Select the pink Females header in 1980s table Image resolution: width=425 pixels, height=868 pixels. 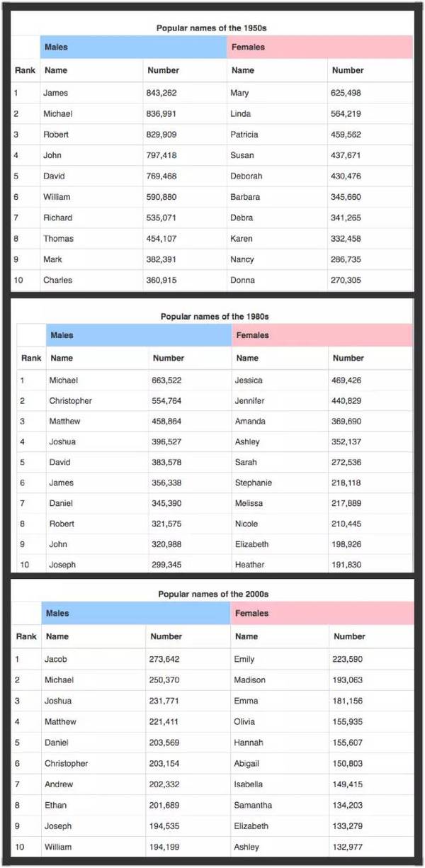click(x=322, y=335)
